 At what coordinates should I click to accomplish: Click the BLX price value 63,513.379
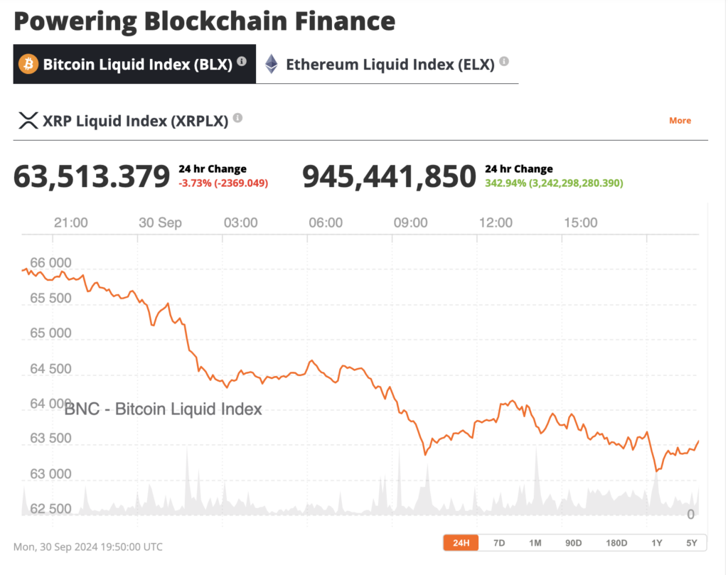coord(91,176)
